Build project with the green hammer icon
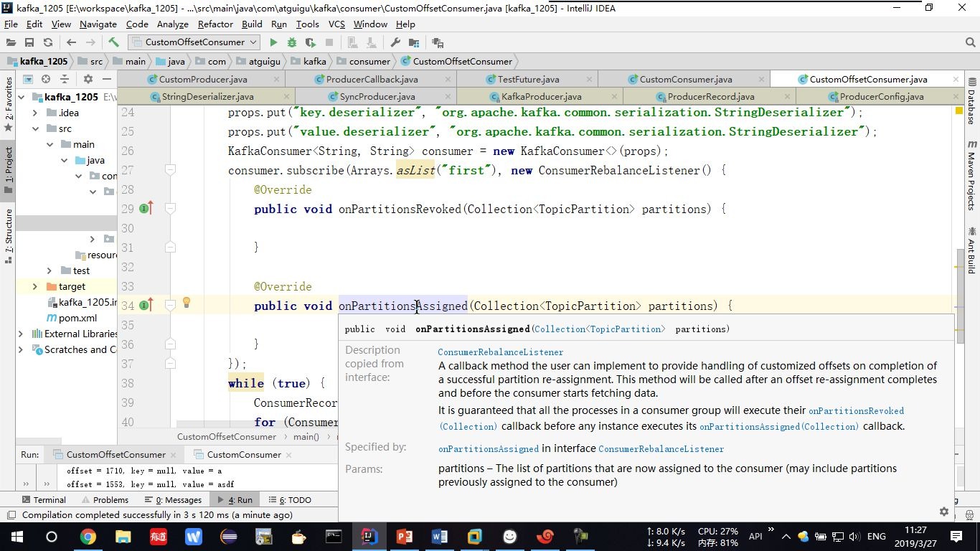Screen dimensions: 980x551 coord(113,42)
